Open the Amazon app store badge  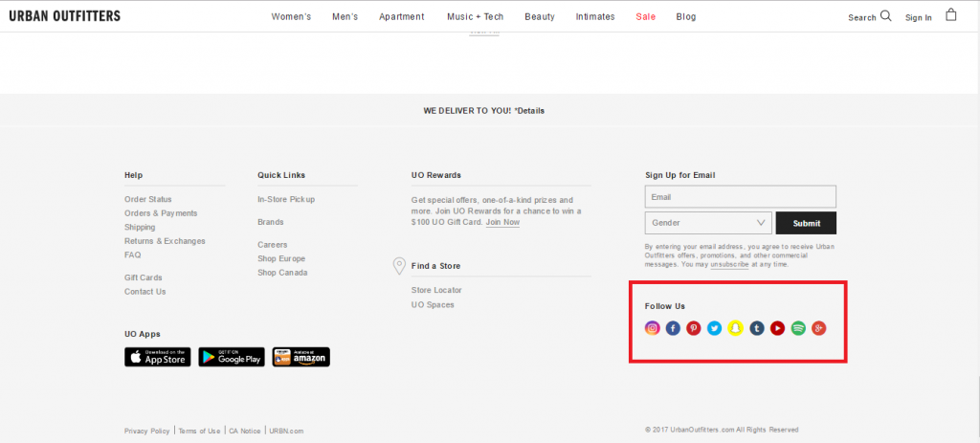click(x=301, y=357)
